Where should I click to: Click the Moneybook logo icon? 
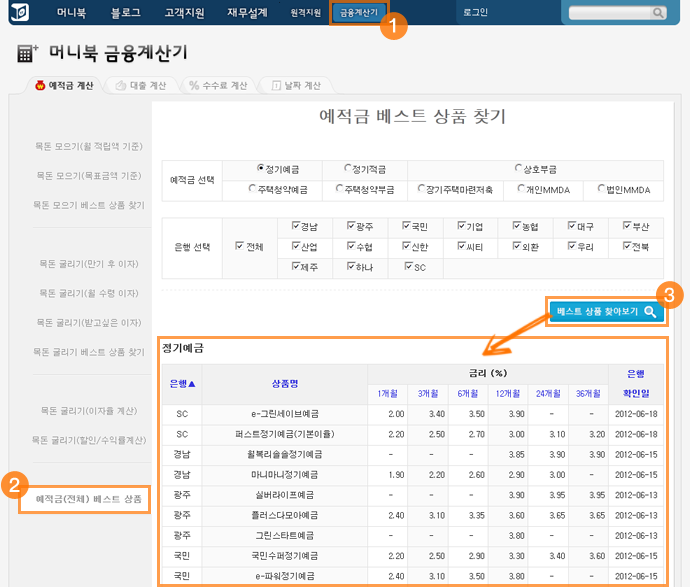click(20, 12)
